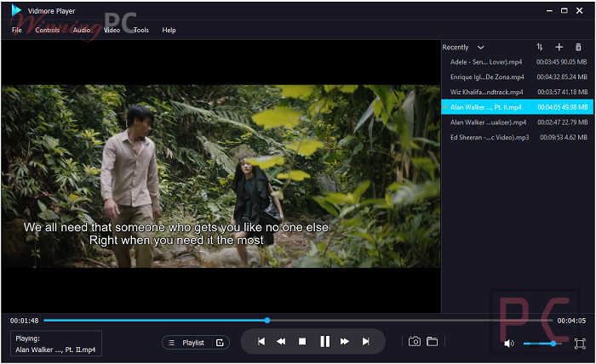Toggle the Playlist button
Screen dimensions: 596x364
pyautogui.click(x=186, y=343)
